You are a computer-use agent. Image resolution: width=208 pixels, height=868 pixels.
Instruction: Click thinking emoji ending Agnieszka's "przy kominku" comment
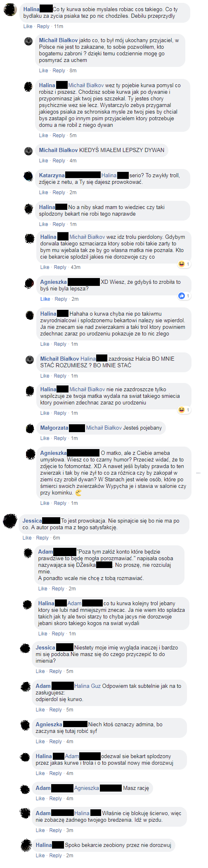coord(78,493)
